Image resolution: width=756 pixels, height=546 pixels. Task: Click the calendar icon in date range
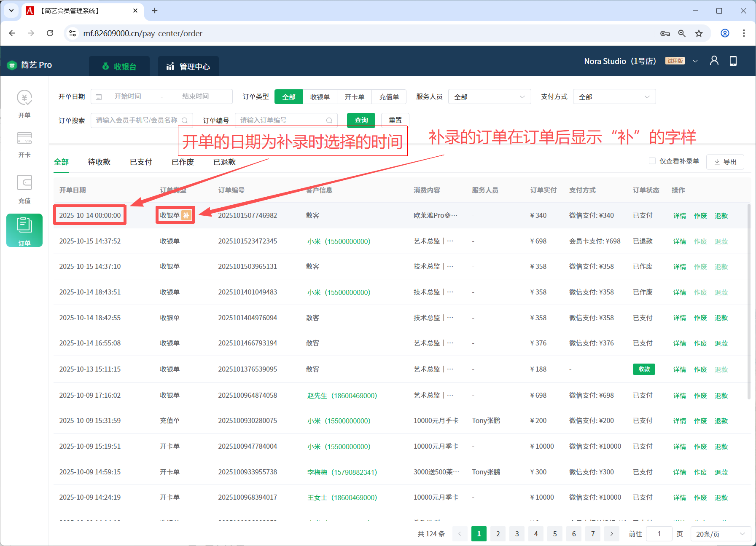point(99,97)
